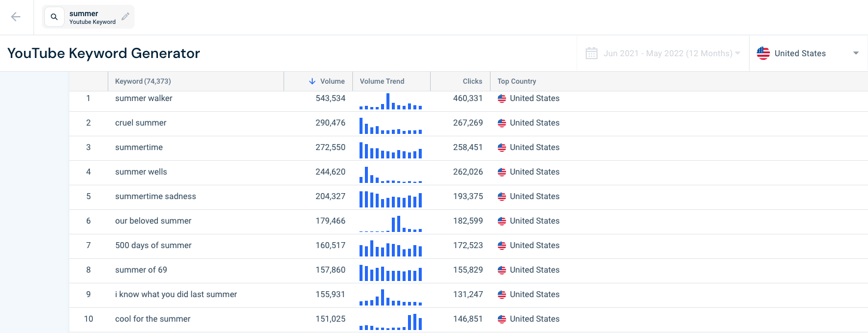868x333 pixels.
Task: Open the Jun 2021 - May 2022 date dropdown
Action: pos(663,53)
